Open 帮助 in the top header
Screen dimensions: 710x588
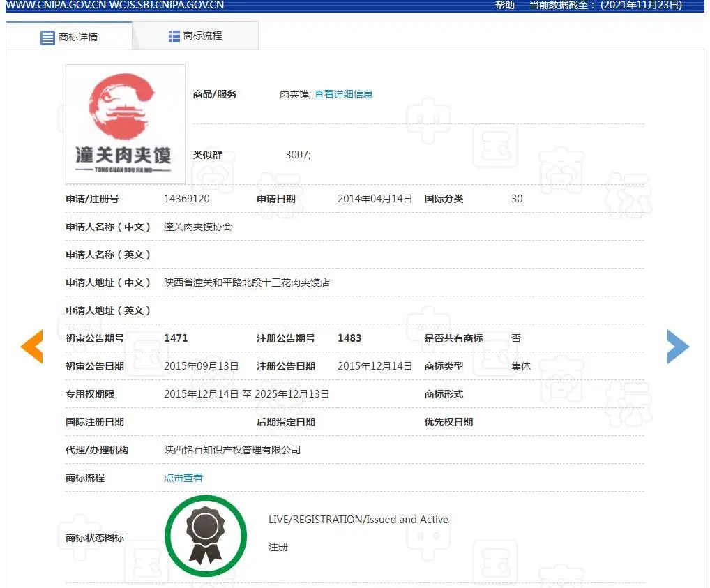(x=504, y=5)
